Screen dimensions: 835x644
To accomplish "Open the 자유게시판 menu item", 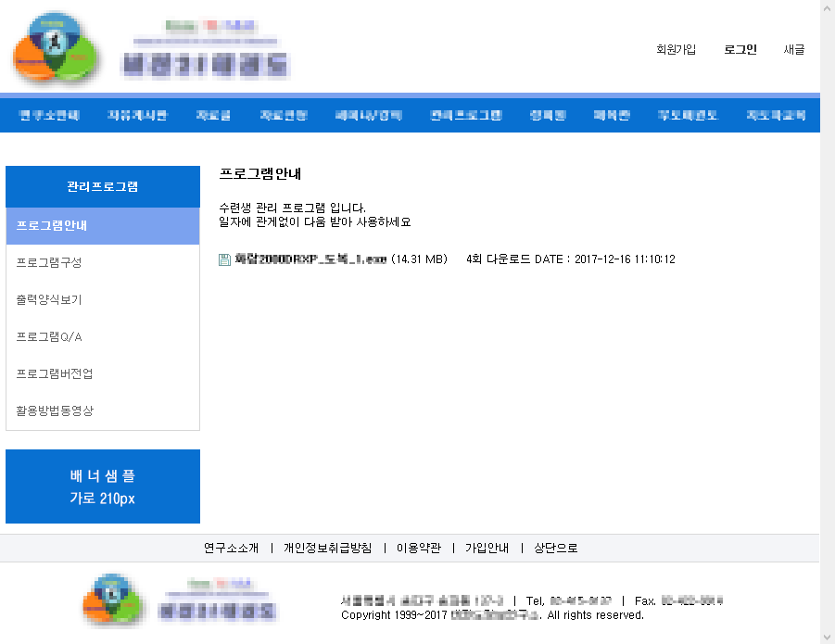I will coord(135,113).
